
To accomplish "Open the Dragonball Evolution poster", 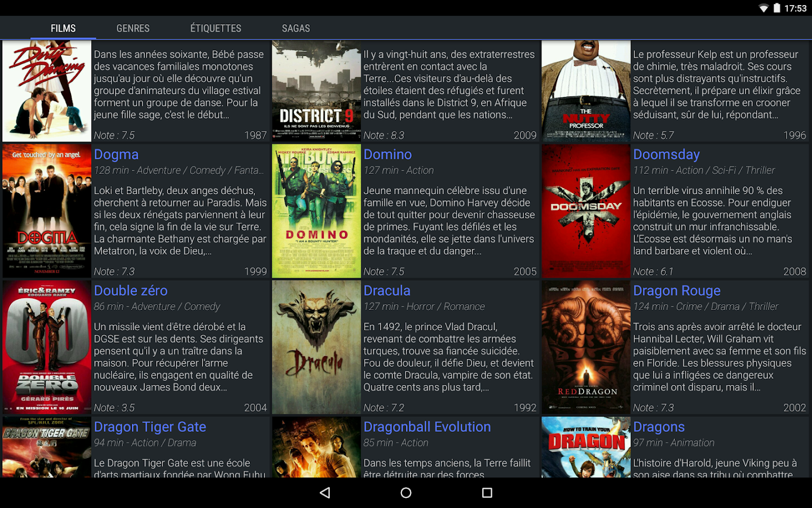I will coord(316,447).
